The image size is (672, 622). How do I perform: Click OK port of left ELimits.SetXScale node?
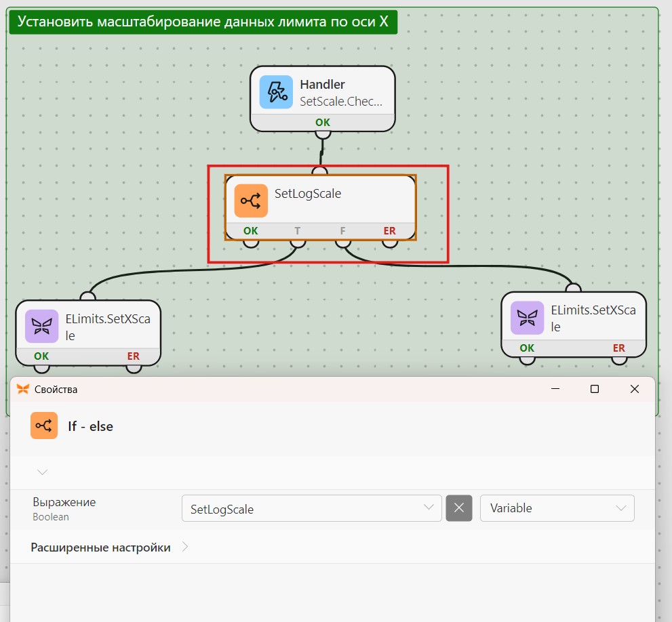[x=41, y=369]
